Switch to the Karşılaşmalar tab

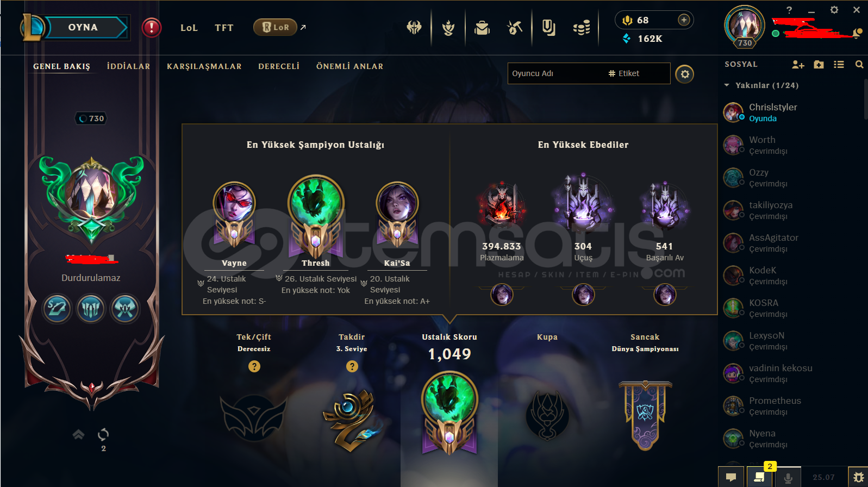[204, 66]
